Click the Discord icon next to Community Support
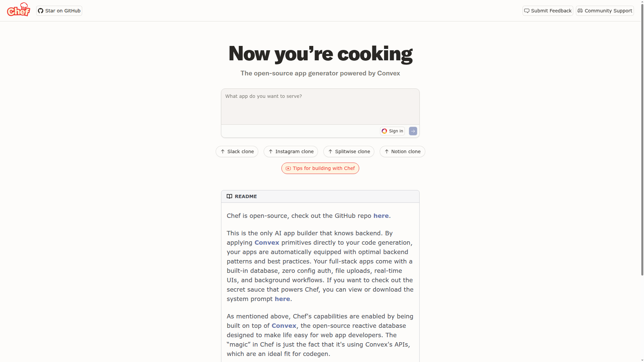 point(580,11)
